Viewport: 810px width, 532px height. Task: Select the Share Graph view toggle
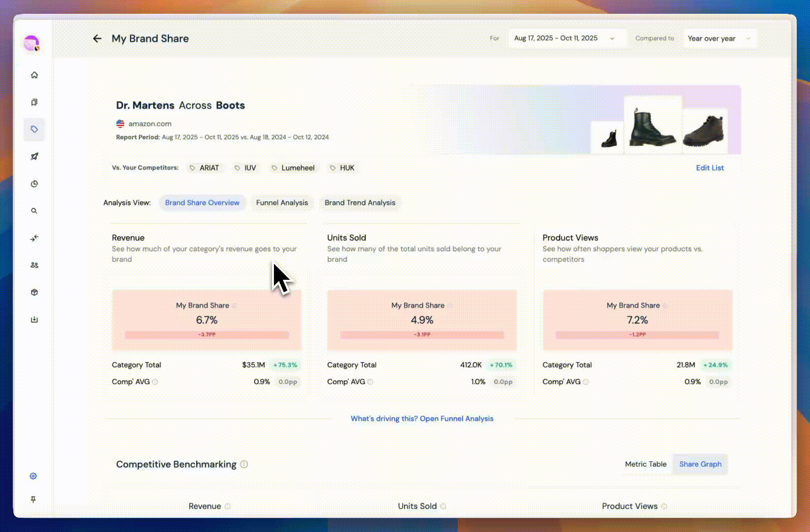tap(700, 464)
